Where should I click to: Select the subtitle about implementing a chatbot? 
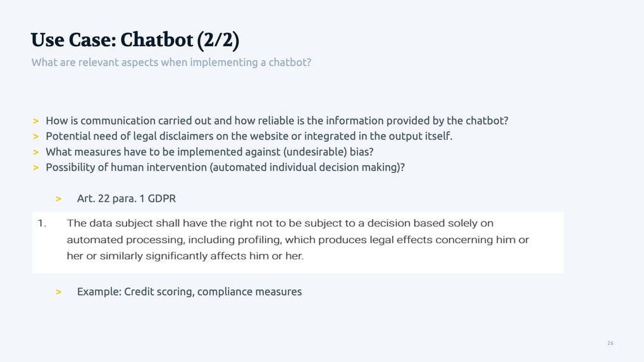[171, 63]
